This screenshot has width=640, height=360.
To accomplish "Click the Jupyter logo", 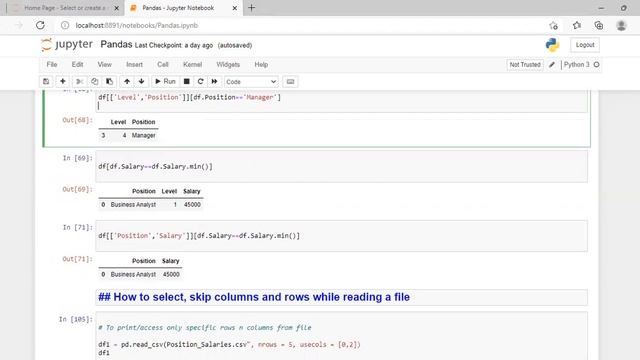I will pos(67,44).
